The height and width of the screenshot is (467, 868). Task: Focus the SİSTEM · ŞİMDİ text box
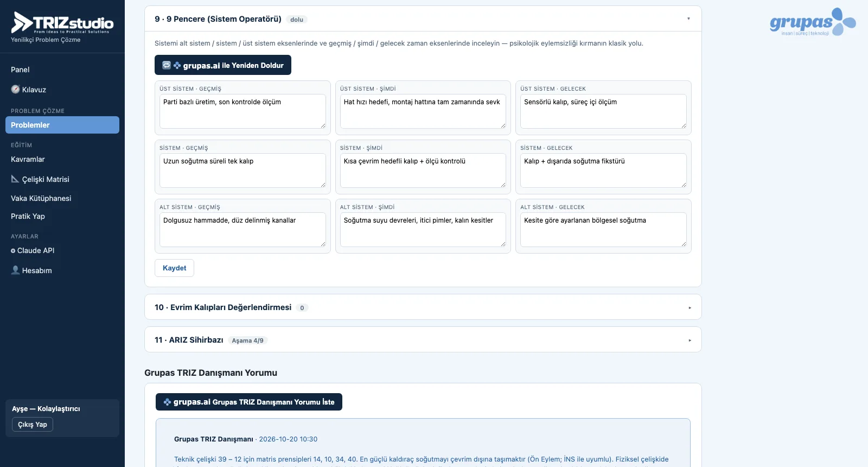coord(423,171)
